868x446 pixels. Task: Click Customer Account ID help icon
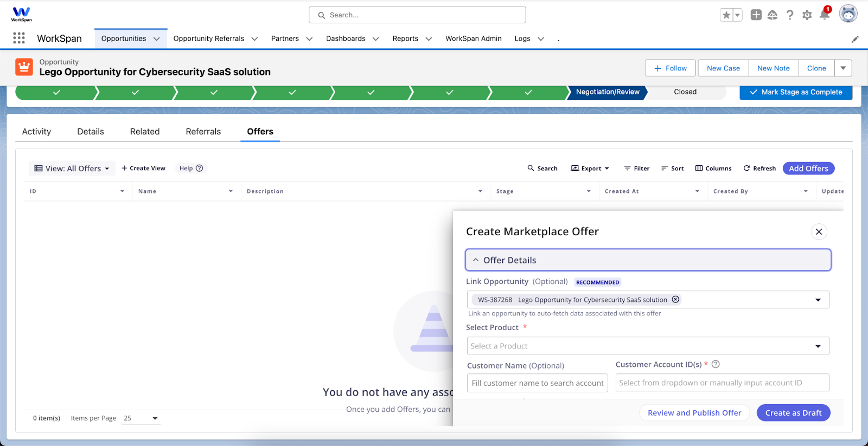click(x=716, y=364)
